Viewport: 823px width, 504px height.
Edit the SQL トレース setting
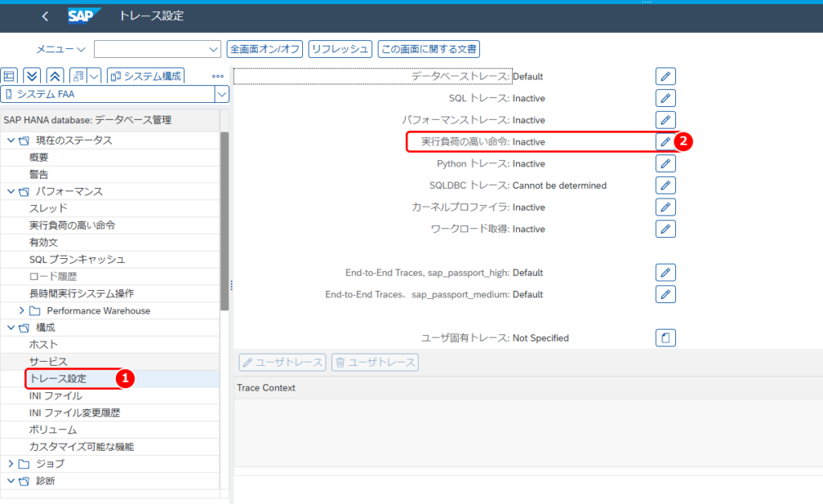point(665,98)
